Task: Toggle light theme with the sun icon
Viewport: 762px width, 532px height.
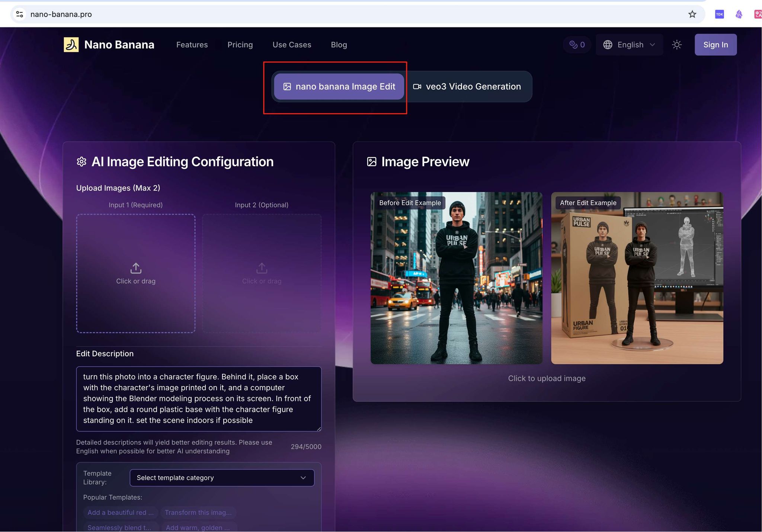Action: point(677,45)
